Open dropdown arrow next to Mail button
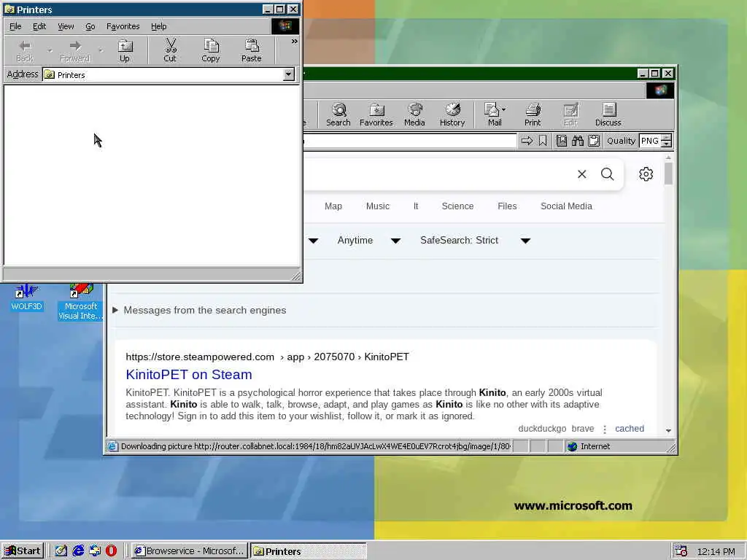This screenshot has width=747, height=560. 503,109
